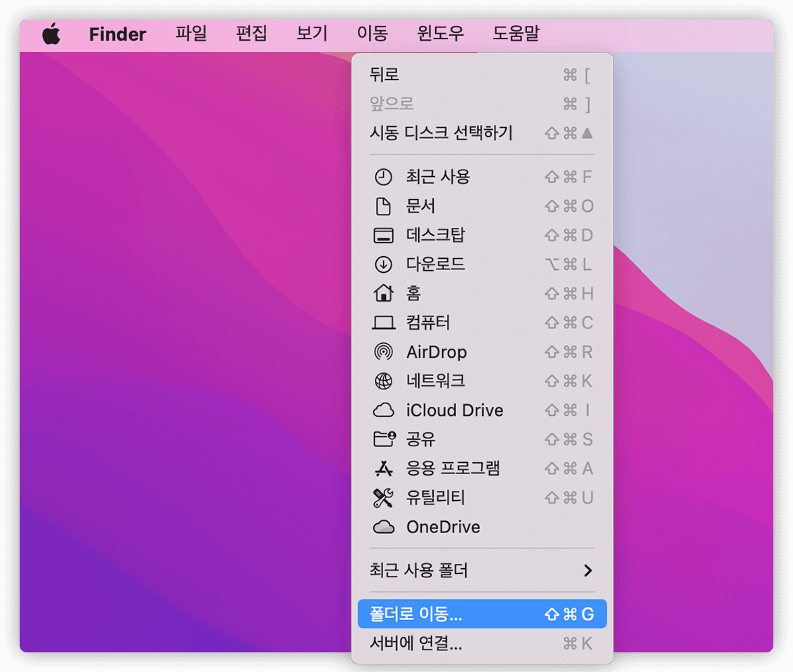Click the laptop icon beside 컴퓨터
793x672 pixels.
tap(383, 323)
